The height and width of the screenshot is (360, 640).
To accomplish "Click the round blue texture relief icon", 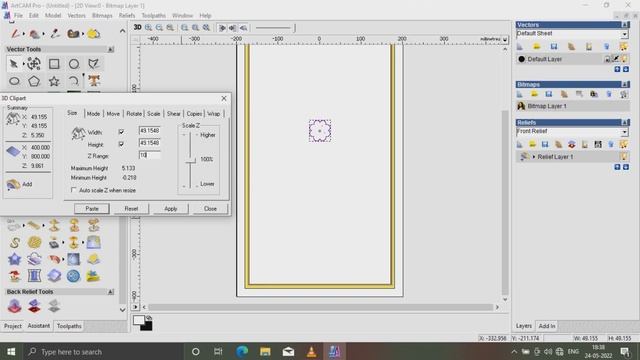I will point(73,276).
